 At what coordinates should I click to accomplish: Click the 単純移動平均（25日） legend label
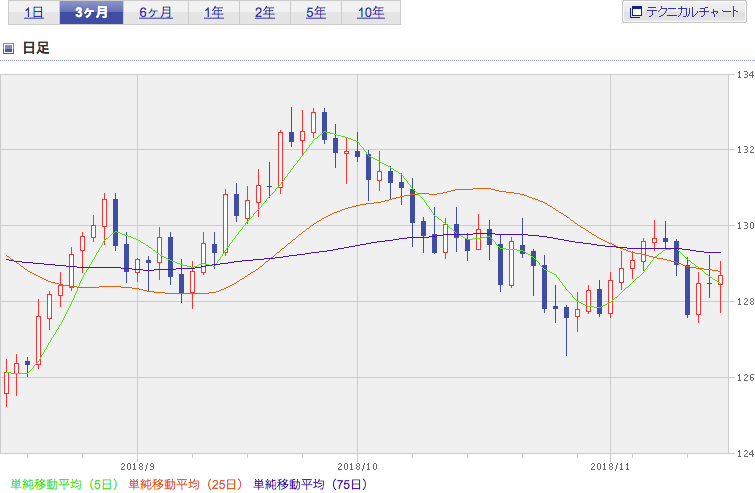coord(185,484)
